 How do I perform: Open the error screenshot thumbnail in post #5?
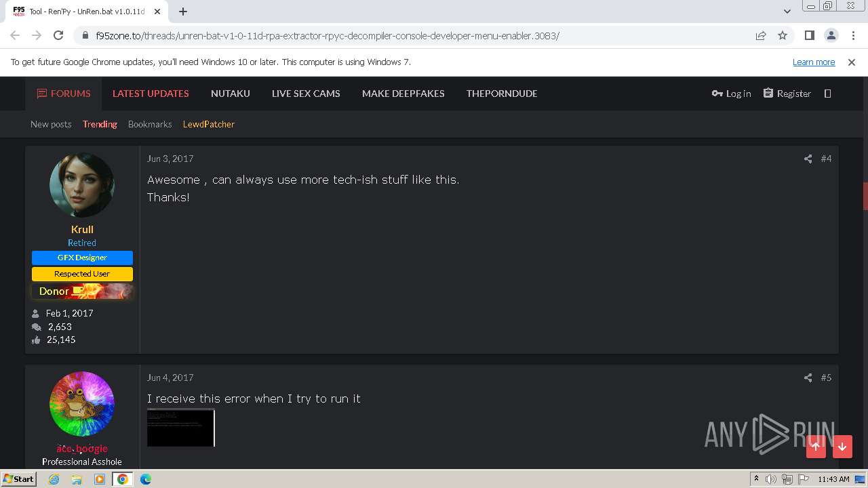[181, 428]
